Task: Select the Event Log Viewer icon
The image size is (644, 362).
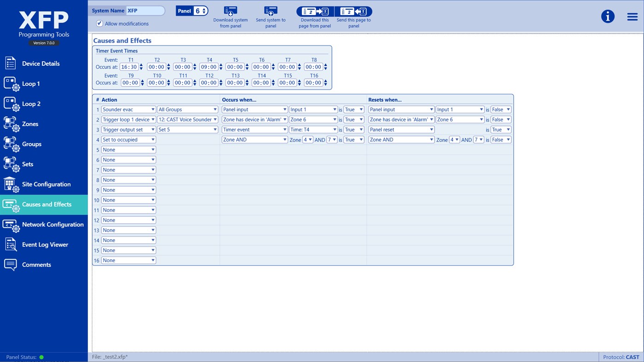Action: [10, 244]
